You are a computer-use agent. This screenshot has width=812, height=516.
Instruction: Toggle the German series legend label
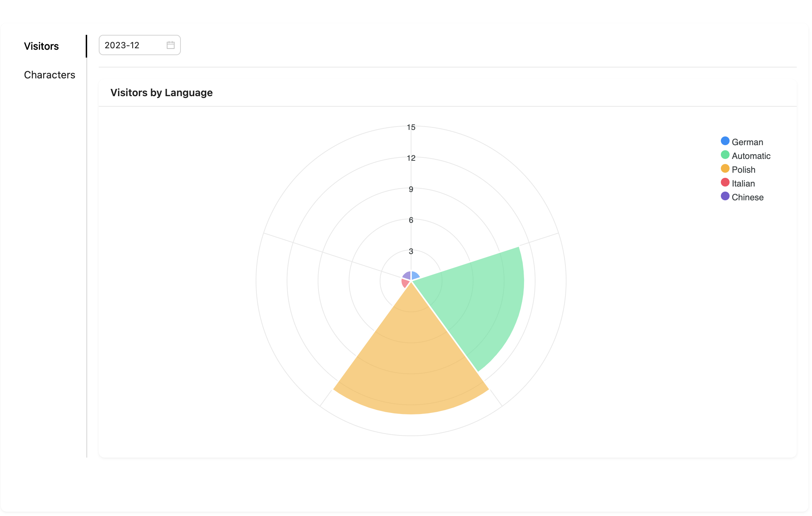tap(747, 142)
